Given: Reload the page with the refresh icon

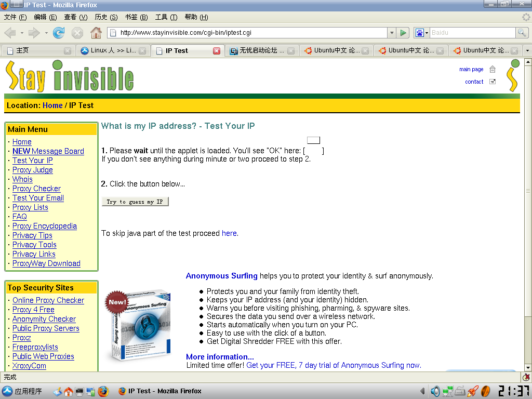Looking at the screenshot, I should click(x=59, y=33).
